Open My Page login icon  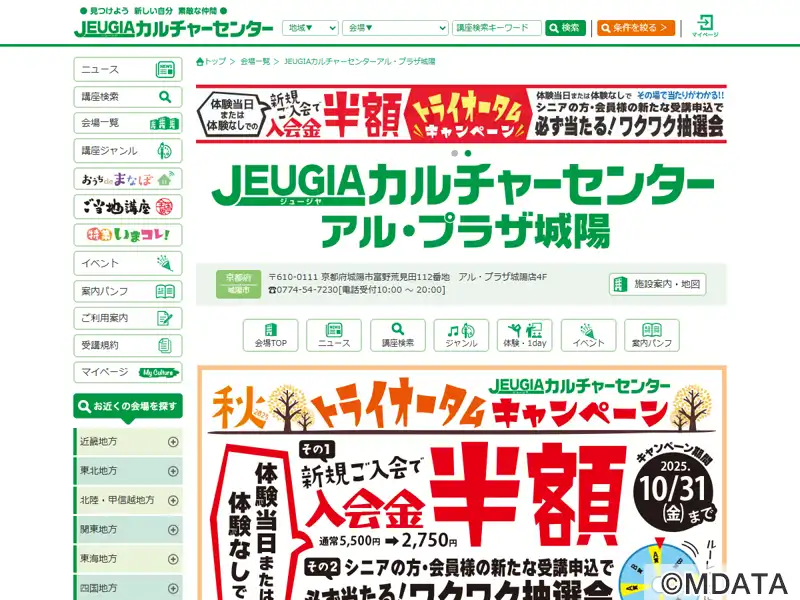tap(705, 26)
